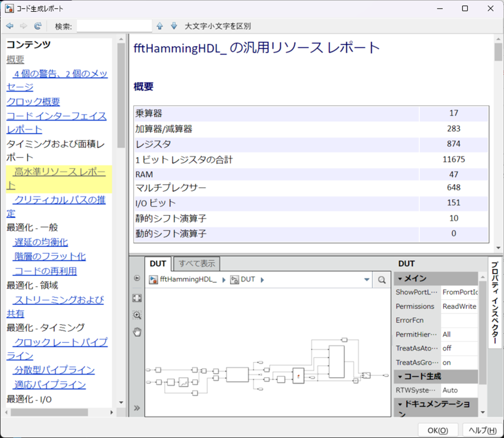504x438 pixels.
Task: Click the contents pane vertical scrollbar
Action: pos(121,97)
